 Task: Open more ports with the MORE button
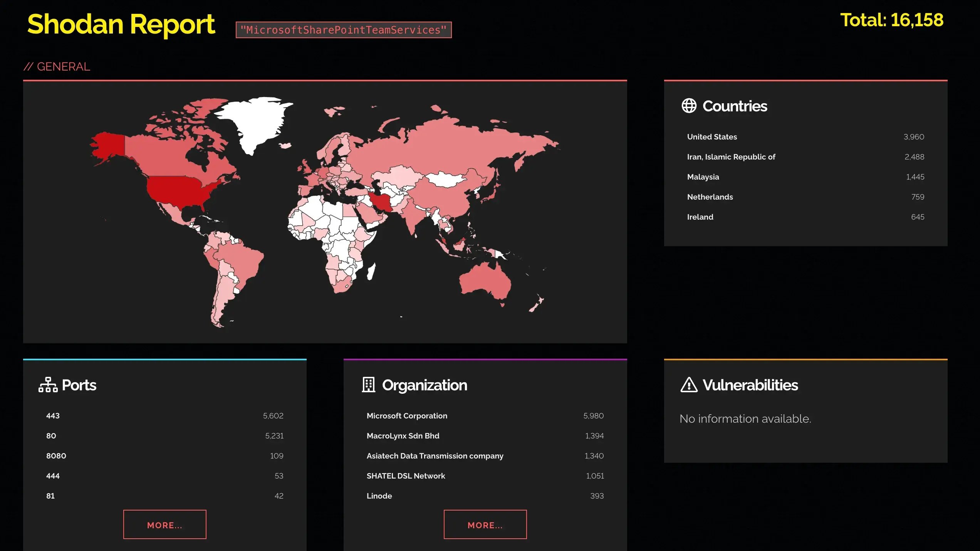point(165,524)
